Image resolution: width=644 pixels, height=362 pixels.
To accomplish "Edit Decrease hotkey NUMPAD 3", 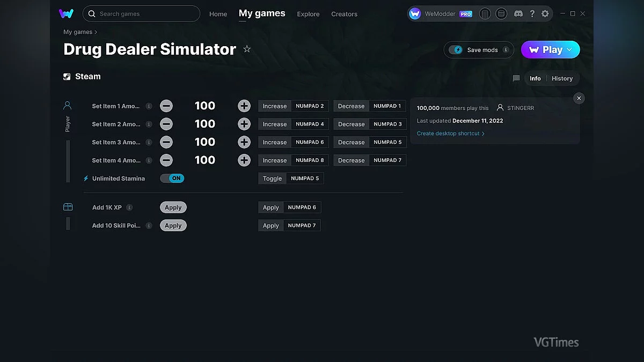I will point(387,124).
